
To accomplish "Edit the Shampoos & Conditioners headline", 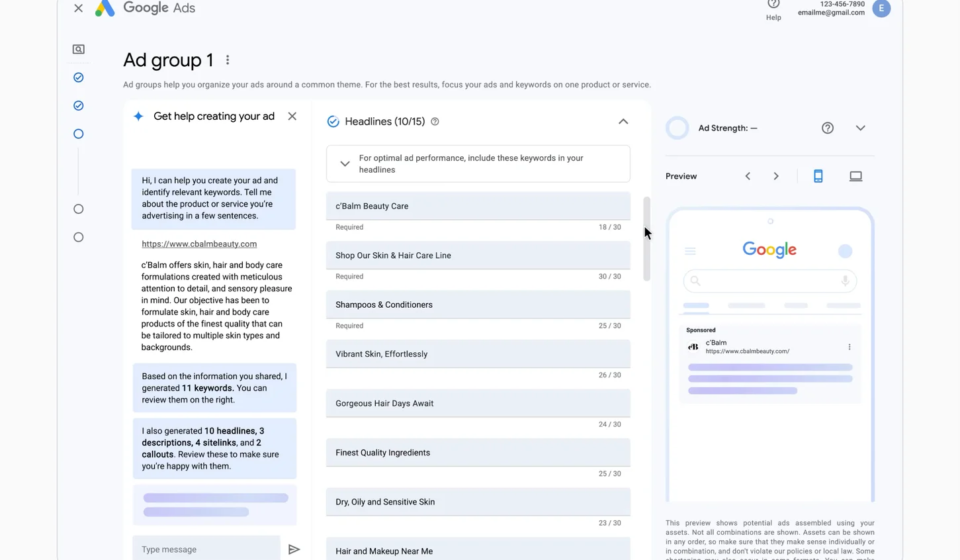I will [x=478, y=305].
